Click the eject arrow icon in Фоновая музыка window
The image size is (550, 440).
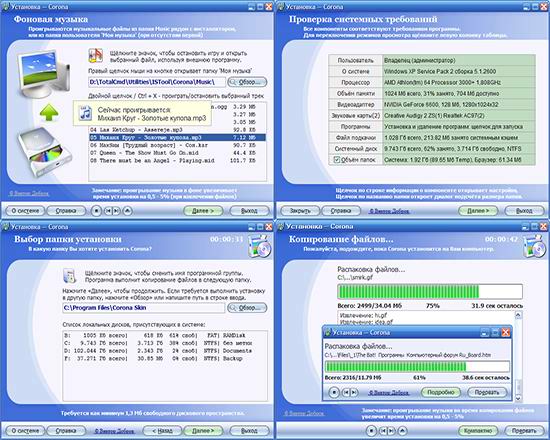click(x=127, y=211)
